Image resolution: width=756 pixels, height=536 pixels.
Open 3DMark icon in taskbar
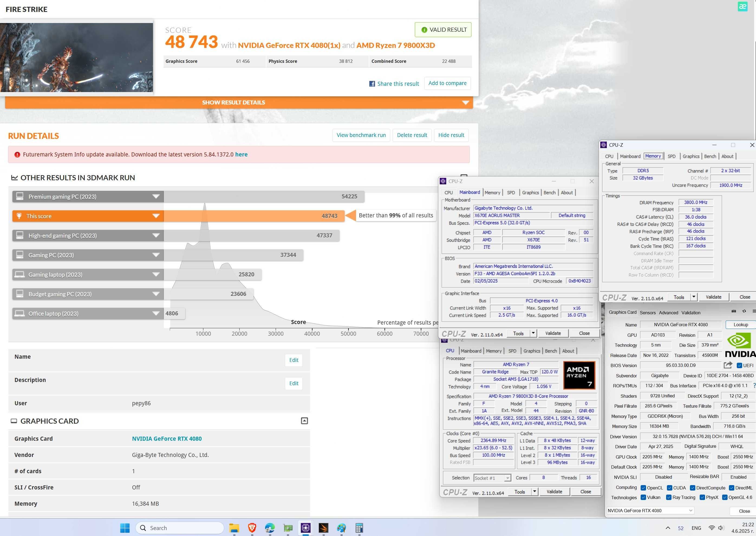click(x=324, y=528)
